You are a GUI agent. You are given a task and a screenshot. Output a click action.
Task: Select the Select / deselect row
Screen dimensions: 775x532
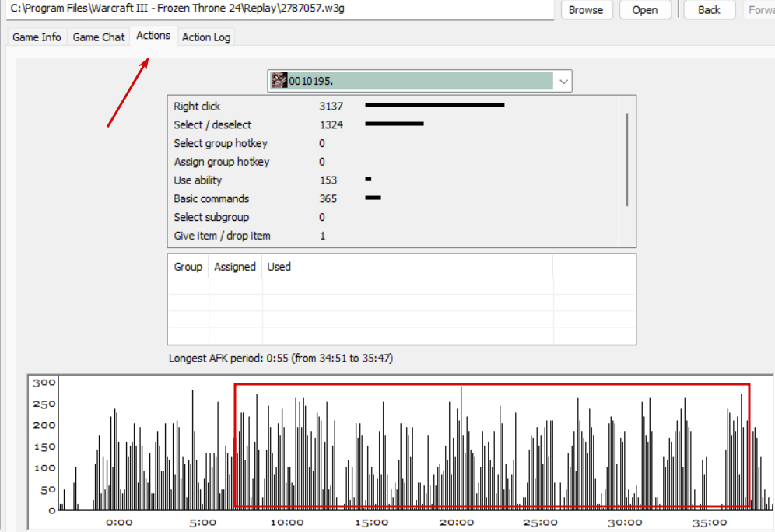[393, 124]
